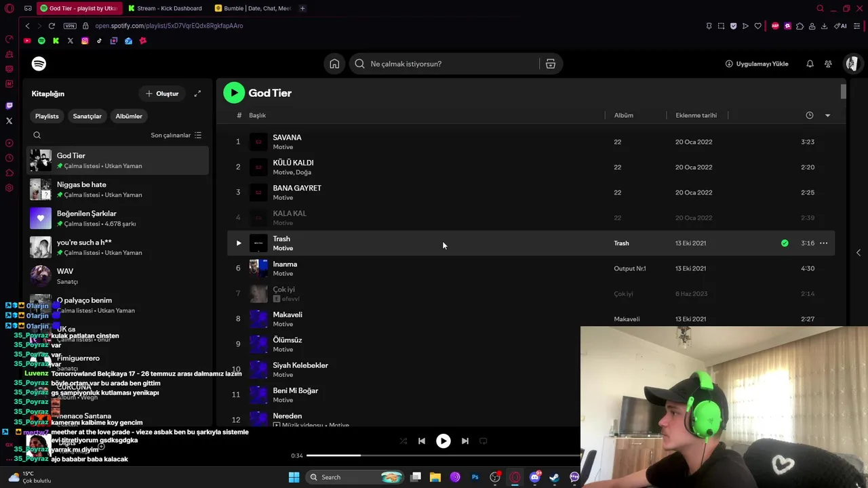Expand the library with the arrows icon
This screenshot has width=868, height=488.
[x=197, y=94]
